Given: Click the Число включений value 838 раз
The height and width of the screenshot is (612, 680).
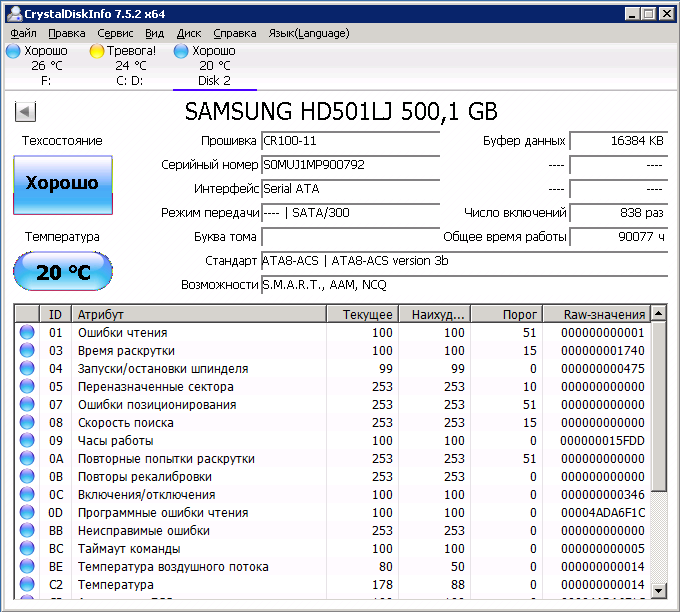Looking at the screenshot, I should click(x=618, y=213).
